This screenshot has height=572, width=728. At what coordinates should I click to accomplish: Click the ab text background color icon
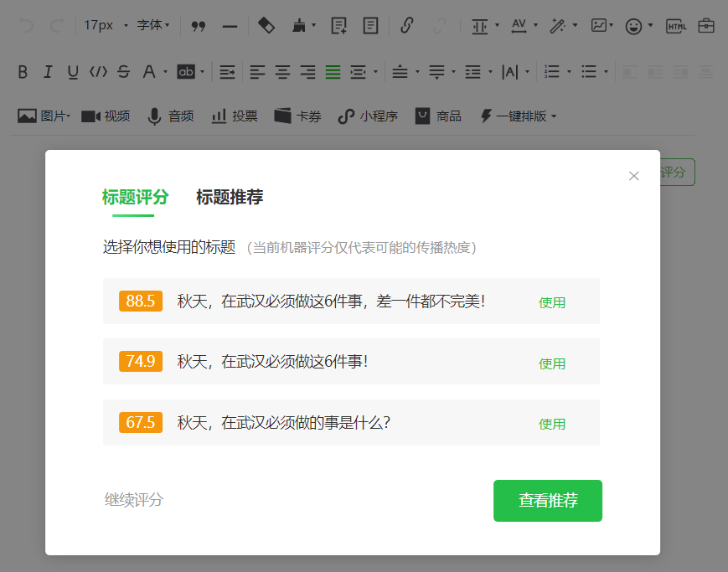click(x=186, y=72)
